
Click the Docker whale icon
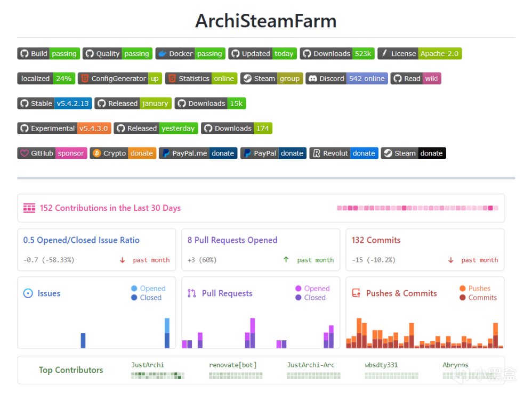click(x=163, y=54)
